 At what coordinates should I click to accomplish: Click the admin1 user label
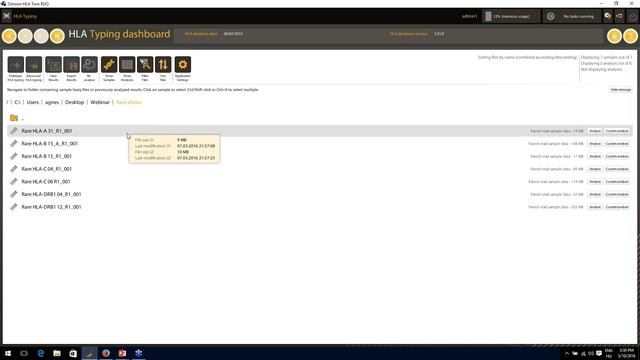(469, 16)
